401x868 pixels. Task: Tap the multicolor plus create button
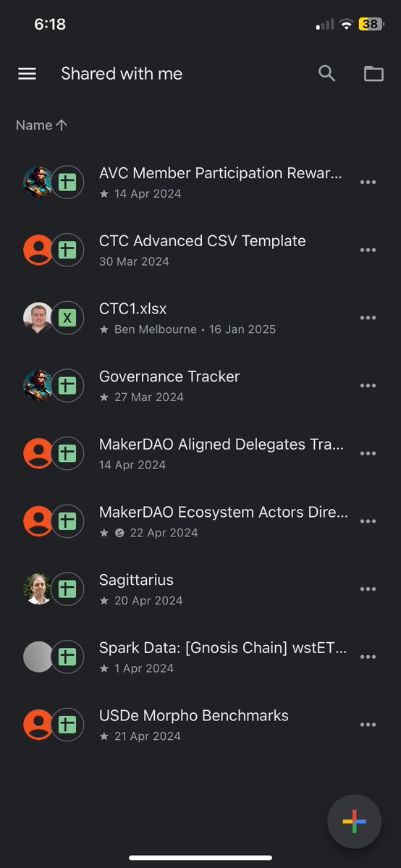click(x=355, y=822)
